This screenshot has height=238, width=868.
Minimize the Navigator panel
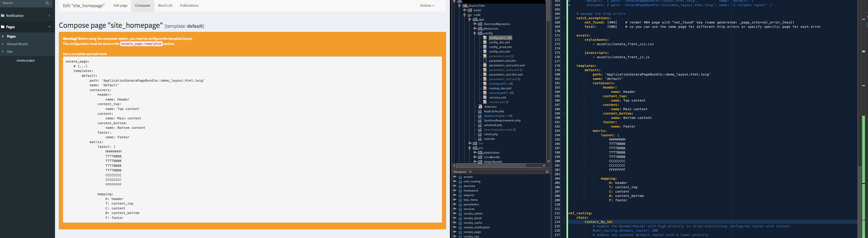click(547, 172)
